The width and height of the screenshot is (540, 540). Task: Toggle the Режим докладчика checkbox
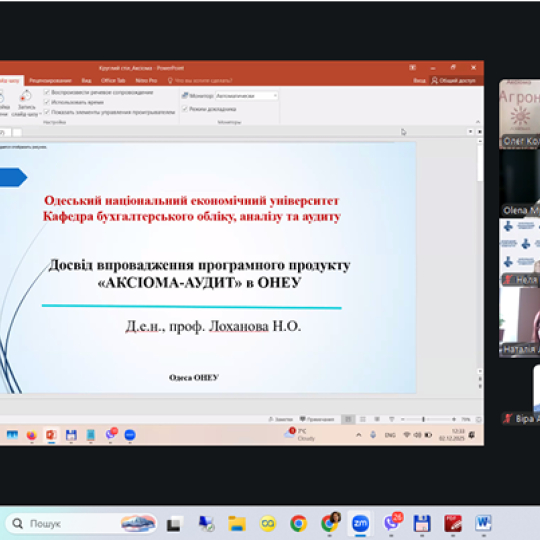[x=185, y=109]
